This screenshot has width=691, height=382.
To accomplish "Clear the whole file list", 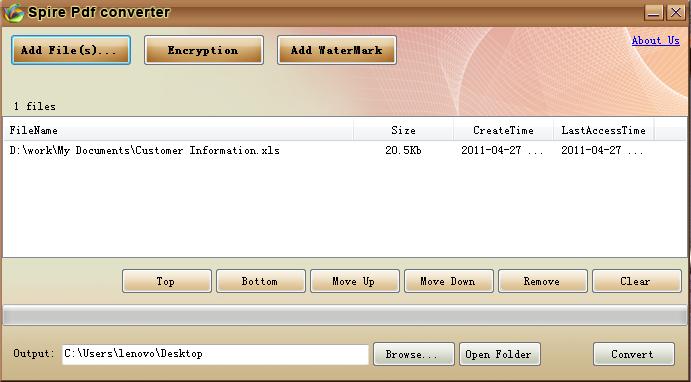I will pos(637,281).
